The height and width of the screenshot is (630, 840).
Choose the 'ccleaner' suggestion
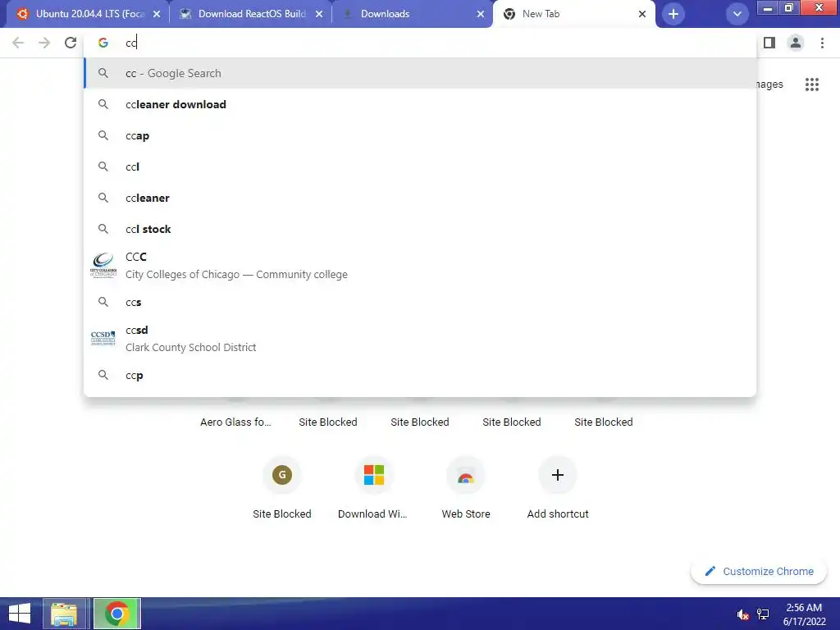tap(420, 198)
